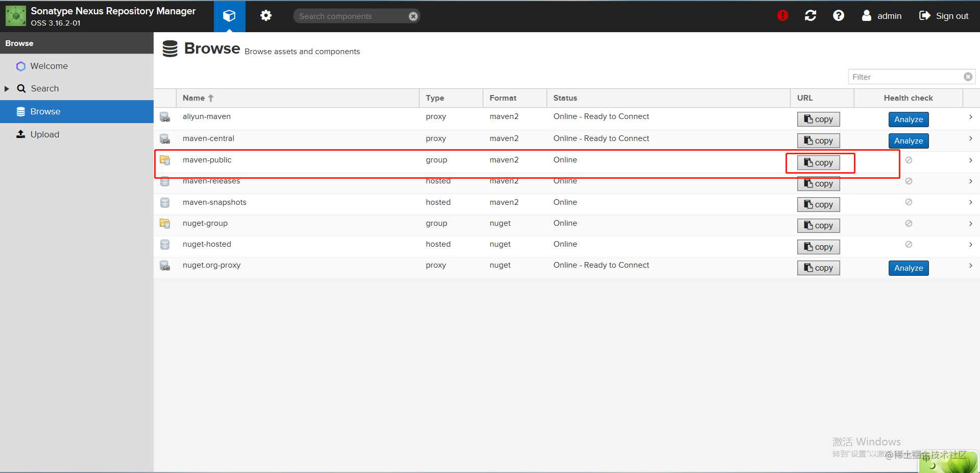Open nuget.org-proxy row via right chevron

click(x=970, y=266)
